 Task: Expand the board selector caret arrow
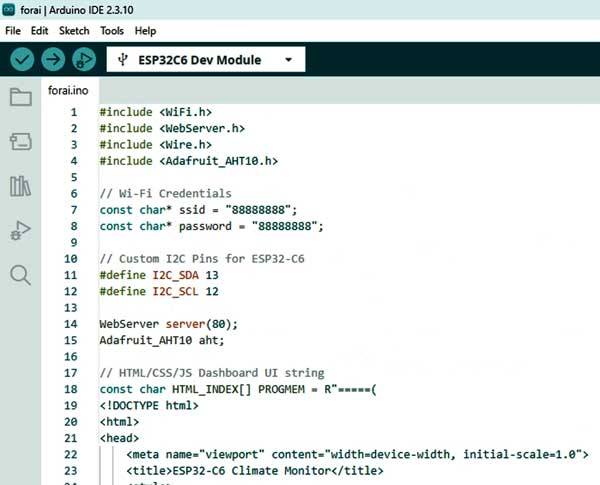[289, 60]
